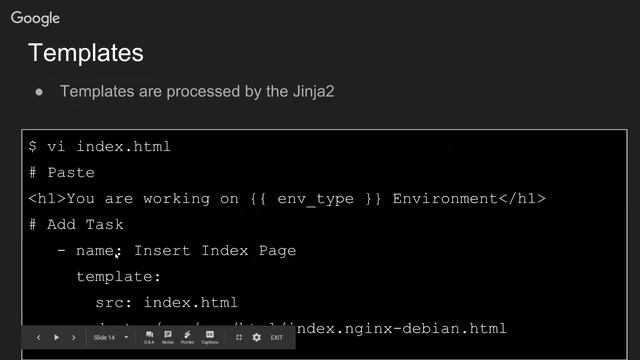Click the 'template:' line
This screenshot has height=360, width=640.
click(x=118, y=277)
